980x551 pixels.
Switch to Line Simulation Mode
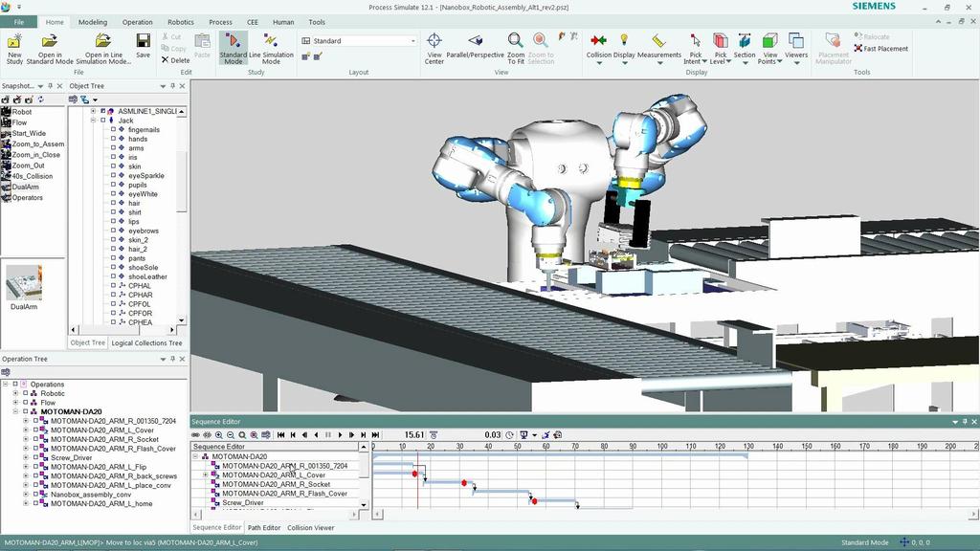point(271,49)
